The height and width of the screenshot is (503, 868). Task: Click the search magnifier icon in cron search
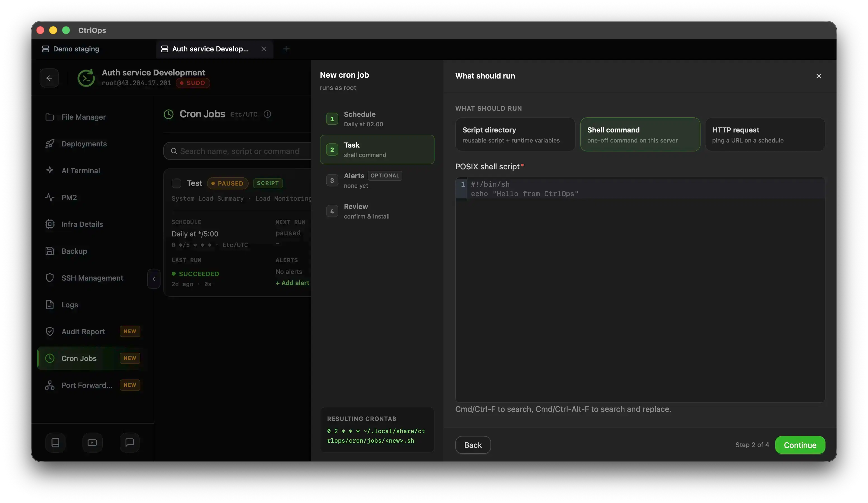pyautogui.click(x=174, y=151)
